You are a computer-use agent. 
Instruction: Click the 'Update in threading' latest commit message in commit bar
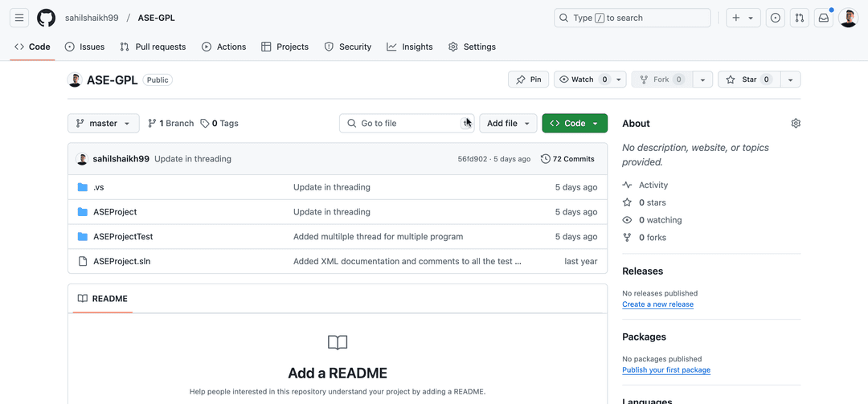(193, 159)
